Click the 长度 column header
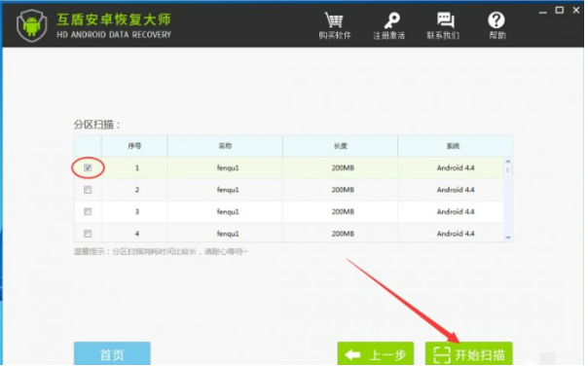This screenshot has height=367, width=588. [340, 146]
